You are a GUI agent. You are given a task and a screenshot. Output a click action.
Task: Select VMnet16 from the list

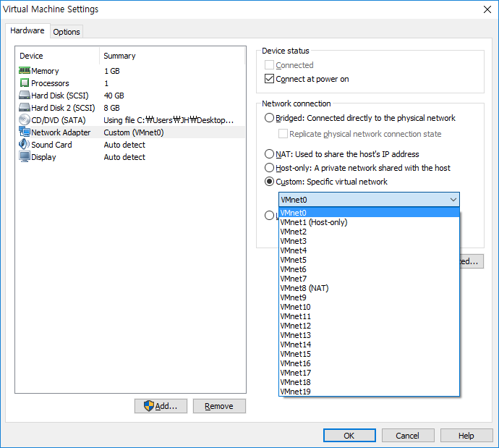click(369, 363)
